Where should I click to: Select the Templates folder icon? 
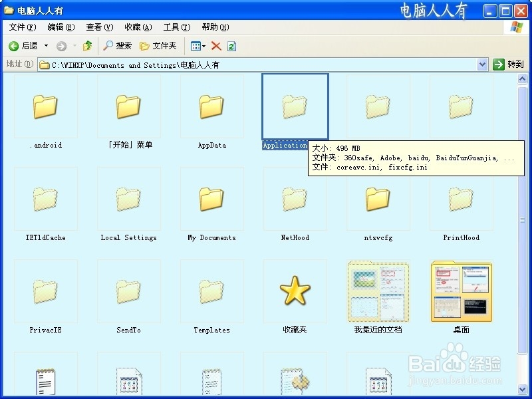coord(211,291)
